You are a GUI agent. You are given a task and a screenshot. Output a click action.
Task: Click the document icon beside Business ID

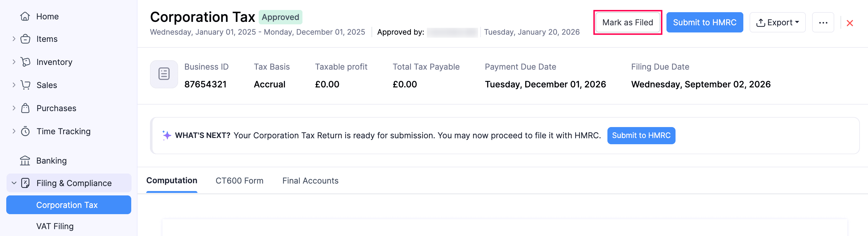(164, 74)
